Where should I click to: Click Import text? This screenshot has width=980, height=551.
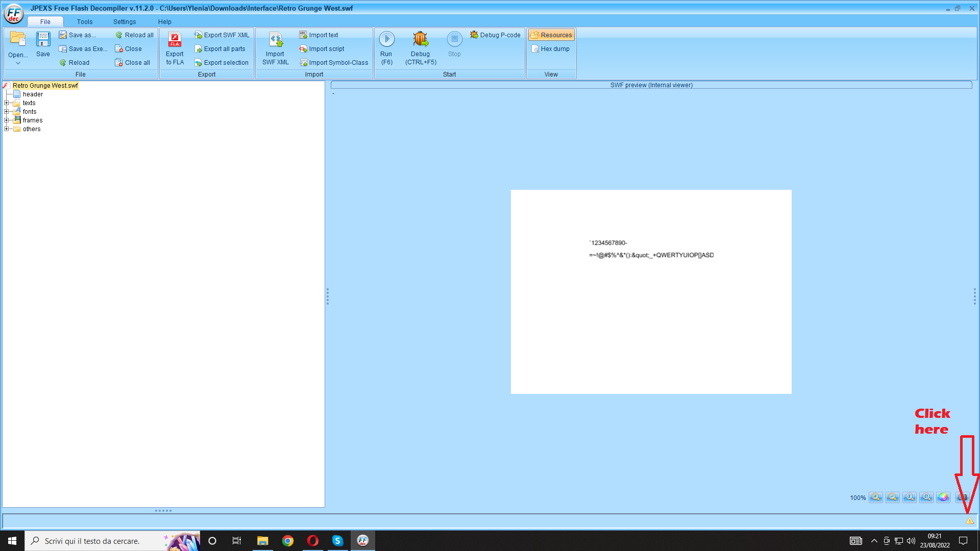point(318,35)
